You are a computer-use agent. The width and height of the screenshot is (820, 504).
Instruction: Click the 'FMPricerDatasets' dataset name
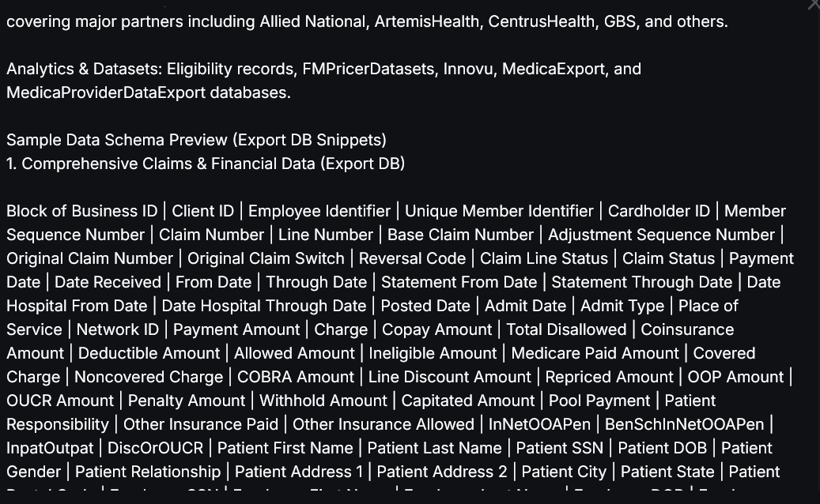pos(368,69)
